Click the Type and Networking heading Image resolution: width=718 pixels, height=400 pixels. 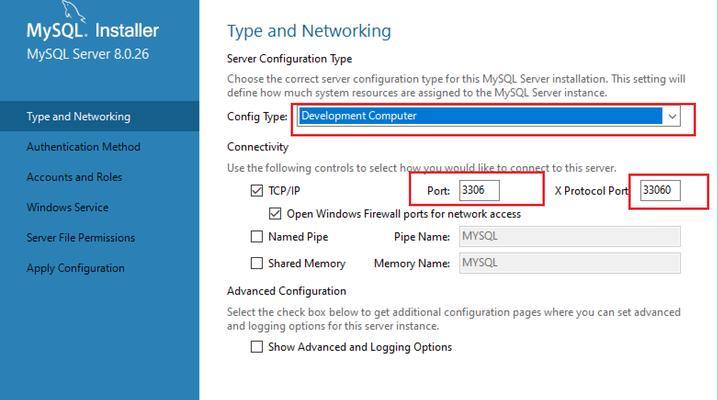point(309,31)
